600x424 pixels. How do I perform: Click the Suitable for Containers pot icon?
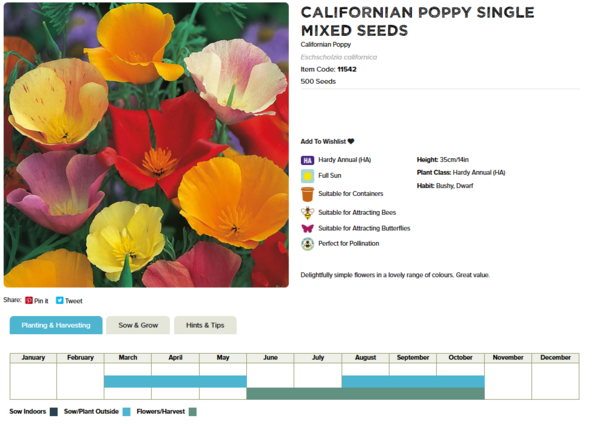(307, 194)
